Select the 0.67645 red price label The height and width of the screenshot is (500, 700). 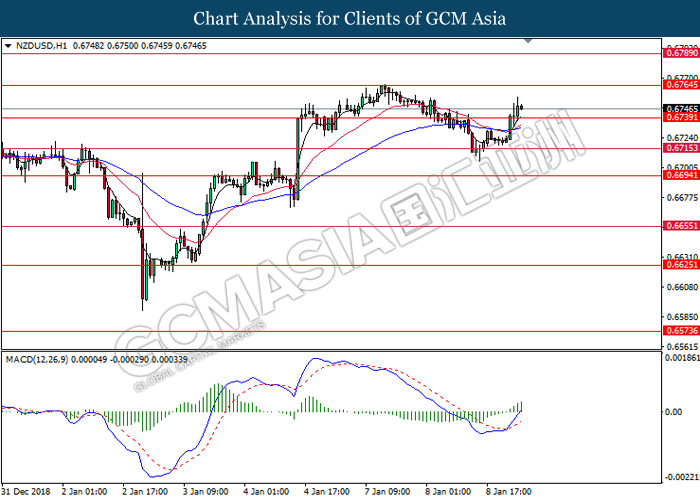click(x=680, y=85)
